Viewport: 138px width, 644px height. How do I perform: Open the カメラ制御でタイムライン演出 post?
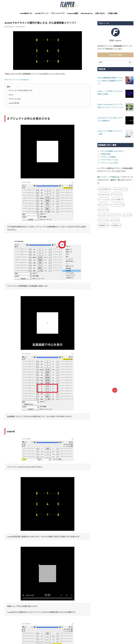[110, 132]
